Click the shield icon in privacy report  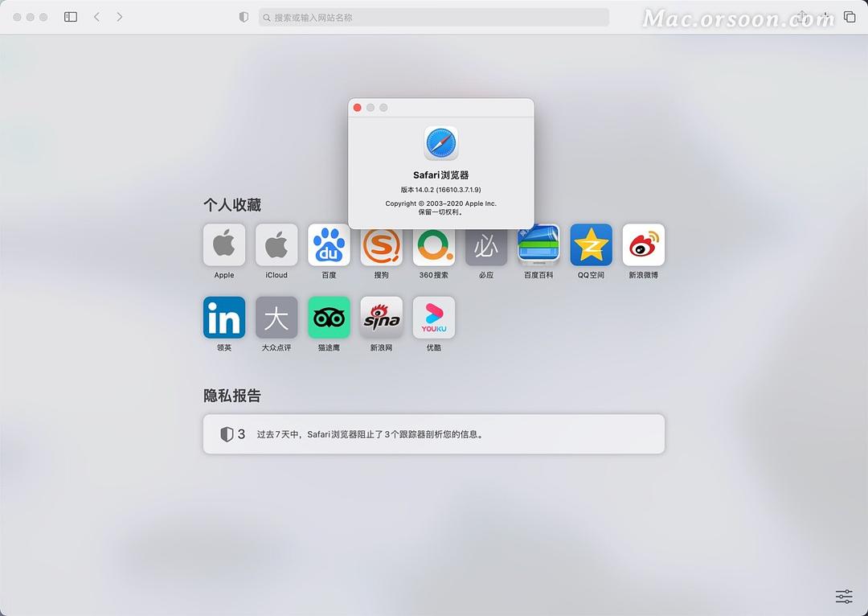pos(227,434)
